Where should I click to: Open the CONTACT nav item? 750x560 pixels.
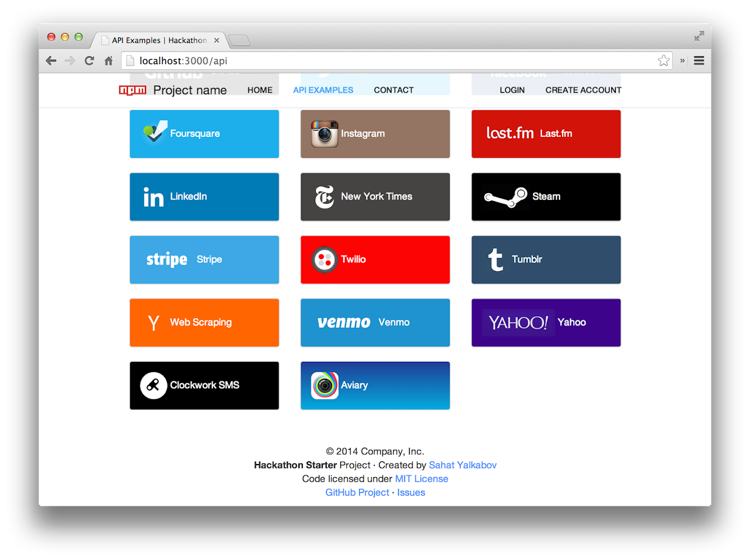tap(394, 90)
